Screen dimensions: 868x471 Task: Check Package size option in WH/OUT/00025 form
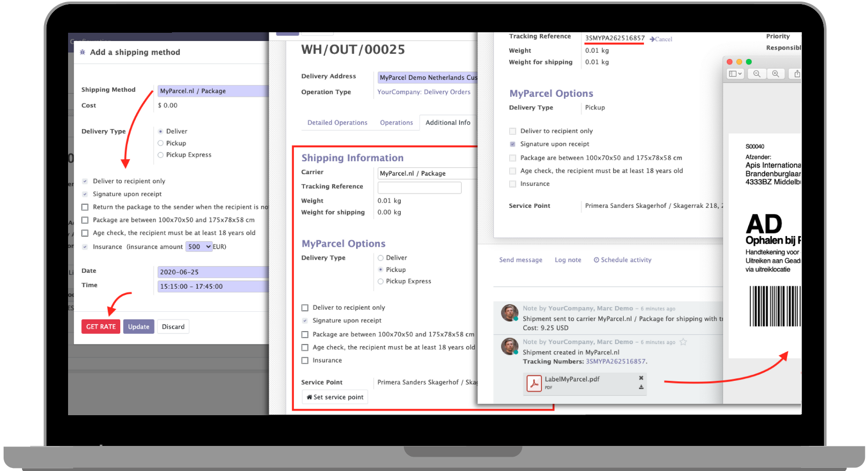(x=305, y=334)
